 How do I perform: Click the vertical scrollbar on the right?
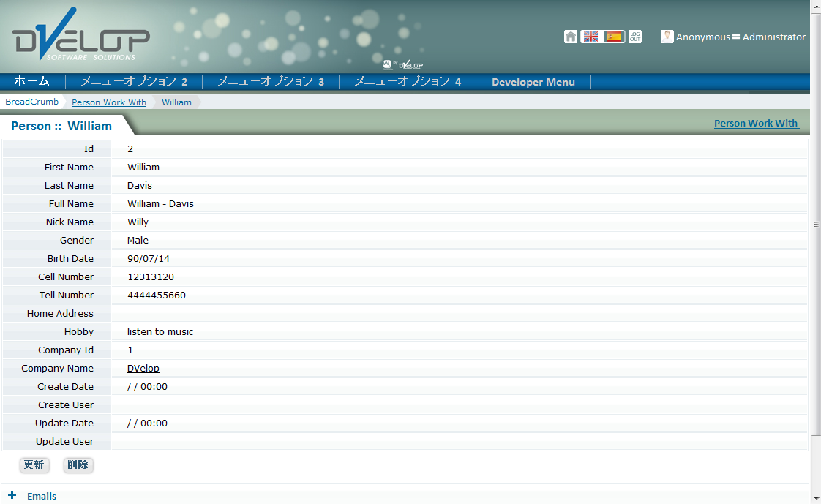pos(816,224)
